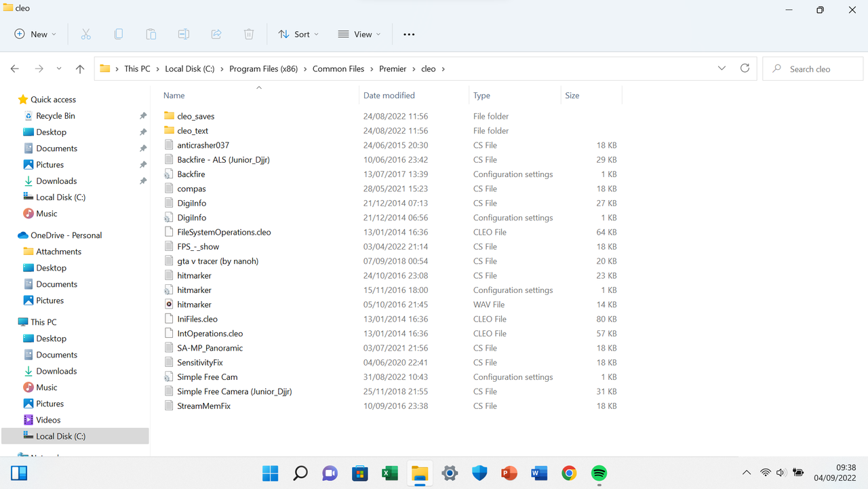Viewport: 868px width, 489px height.
Task: Open Settings gear on the taskbar
Action: coord(450,473)
